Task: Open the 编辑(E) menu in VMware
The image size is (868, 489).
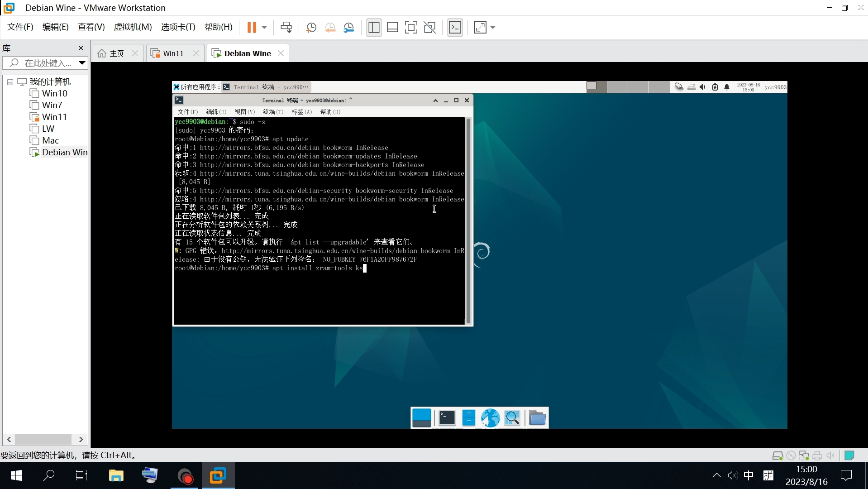Action: (x=56, y=27)
